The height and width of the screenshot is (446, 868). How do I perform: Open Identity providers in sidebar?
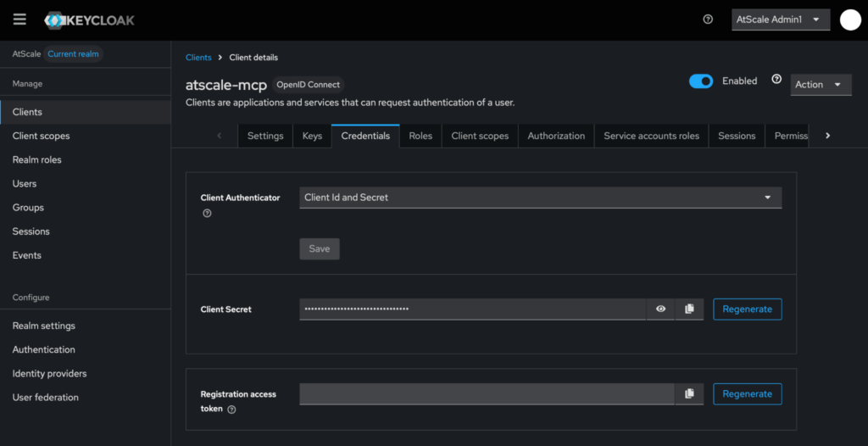tap(86, 373)
